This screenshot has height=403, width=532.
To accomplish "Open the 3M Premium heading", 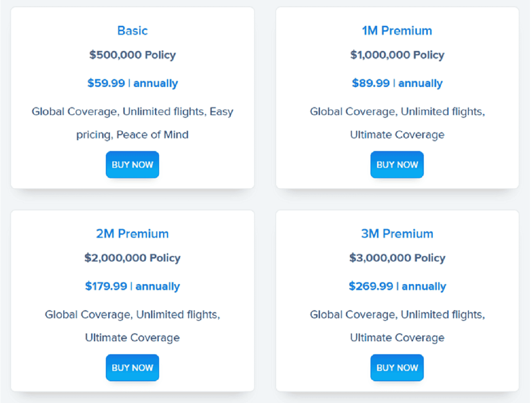I will click(x=397, y=234).
